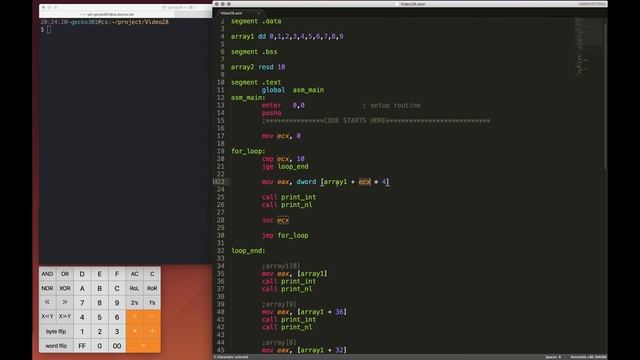
Task: Click the orange minus key on the calculator
Action: click(x=152, y=317)
